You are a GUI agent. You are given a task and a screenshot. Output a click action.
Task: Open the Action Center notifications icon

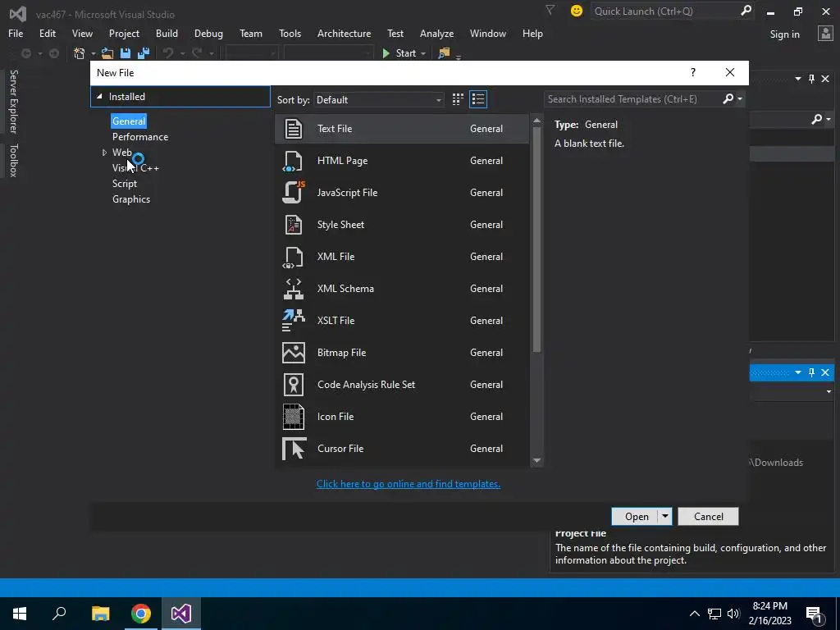tap(814, 614)
